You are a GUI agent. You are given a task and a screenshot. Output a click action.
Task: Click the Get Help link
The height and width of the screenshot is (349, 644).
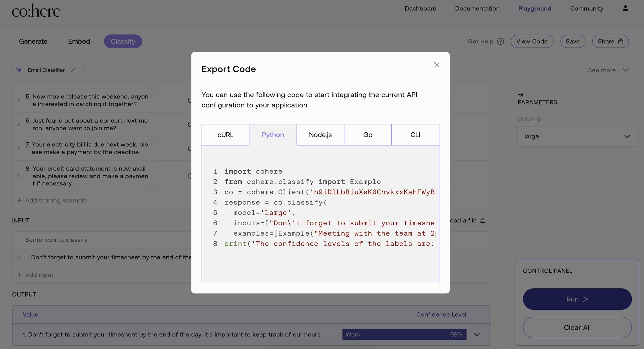480,41
